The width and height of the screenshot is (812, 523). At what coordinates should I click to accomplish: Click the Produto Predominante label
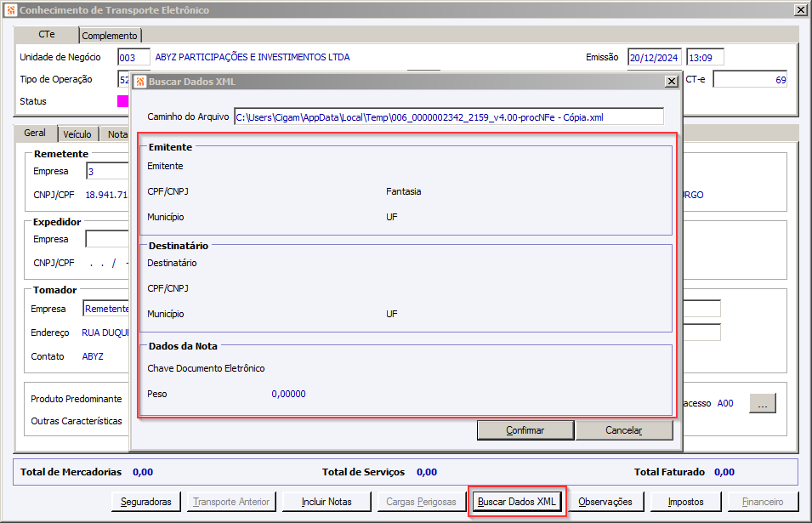click(77, 399)
